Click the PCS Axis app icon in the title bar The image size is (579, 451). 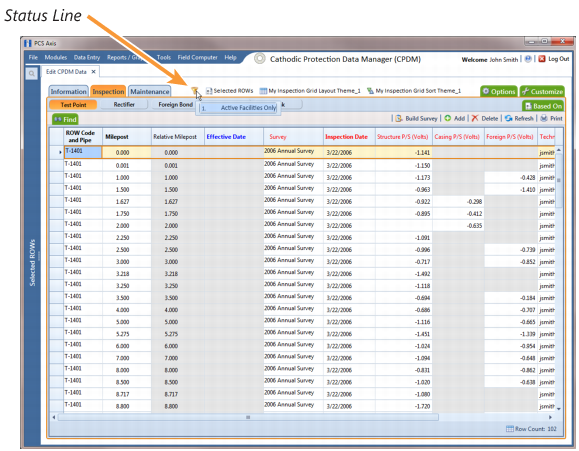point(28,43)
